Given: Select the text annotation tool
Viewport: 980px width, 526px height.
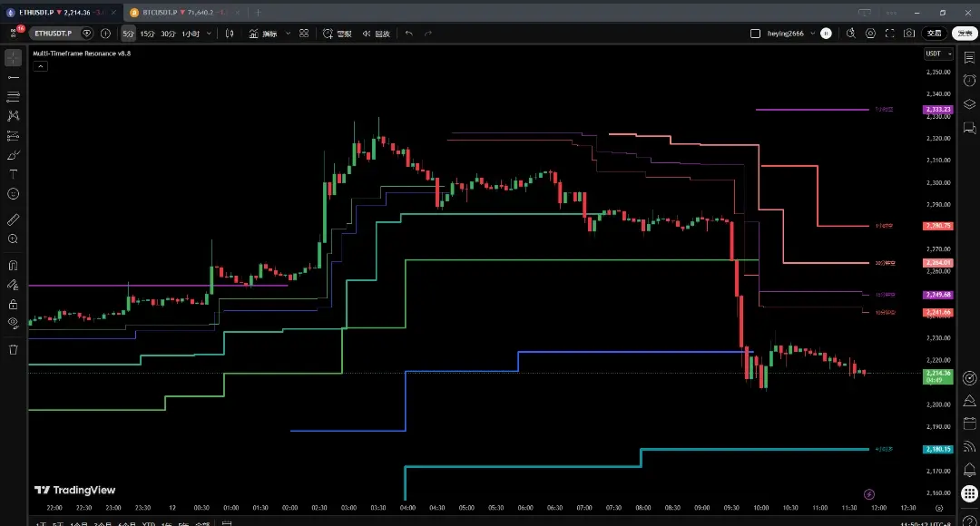Looking at the screenshot, I should (x=13, y=174).
